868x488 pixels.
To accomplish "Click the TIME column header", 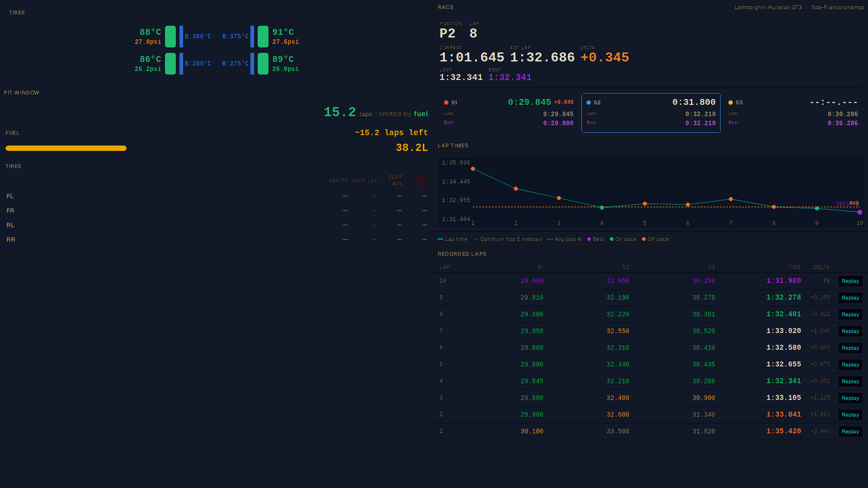I will (794, 267).
